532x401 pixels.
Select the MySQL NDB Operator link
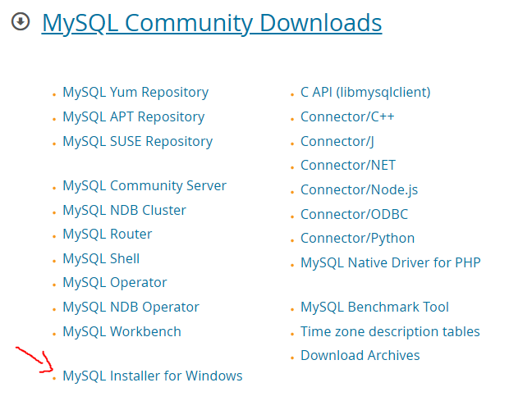click(x=131, y=308)
